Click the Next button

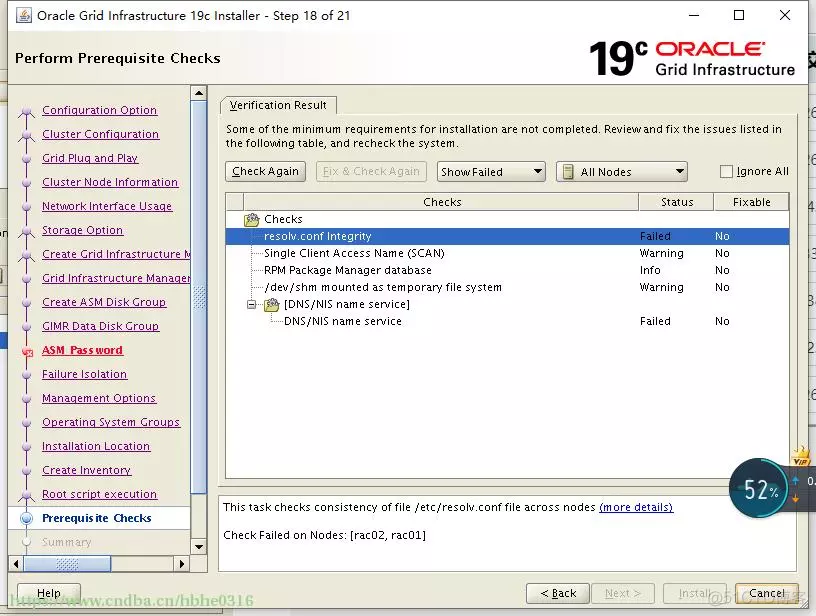[x=622, y=593]
